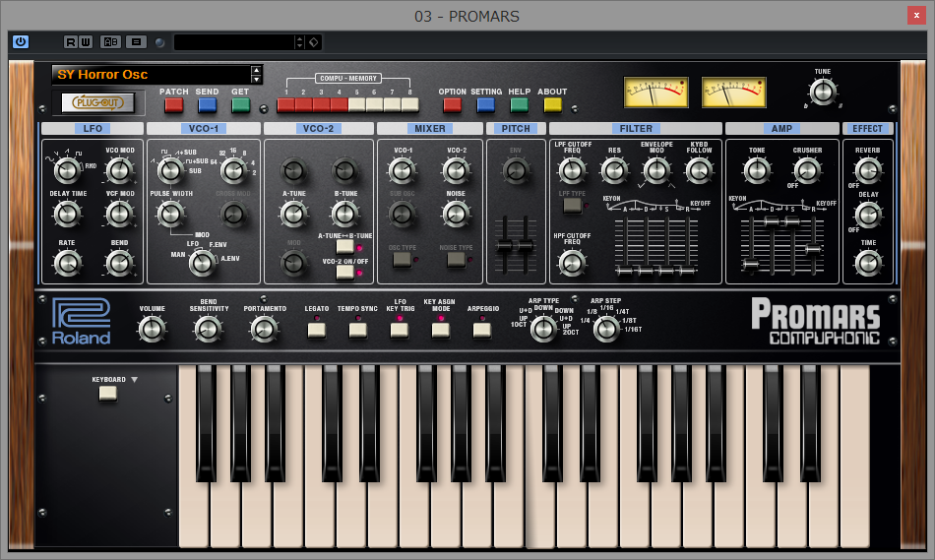This screenshot has width=935, height=560.
Task: Open the host preset name field
Action: click(x=234, y=41)
